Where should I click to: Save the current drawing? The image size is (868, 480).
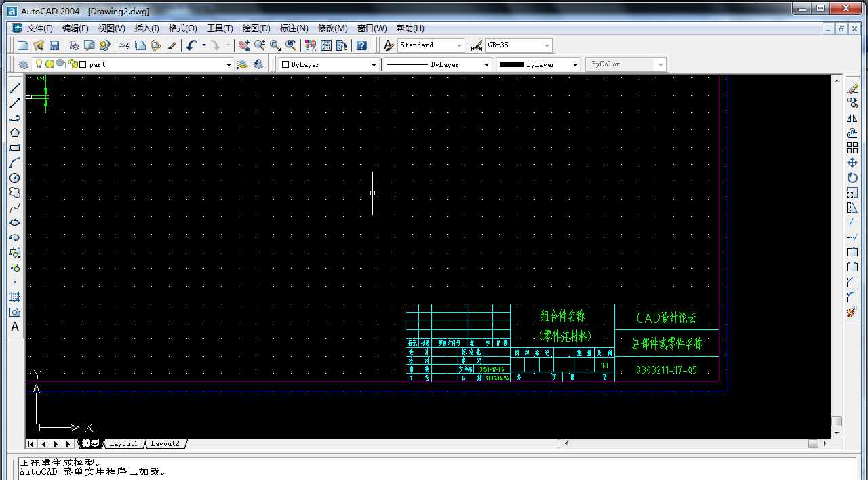coord(54,45)
